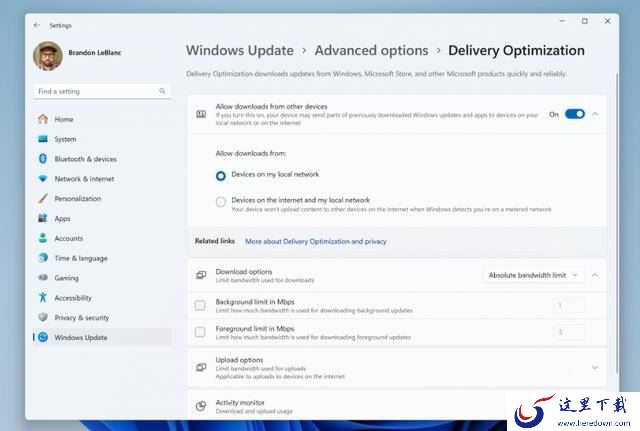Click the Foreground limit value field

tap(569, 332)
